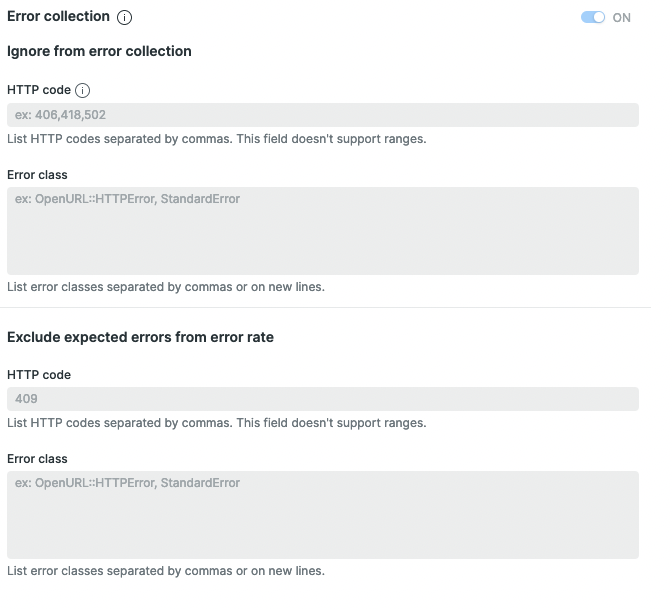Click the Error collection heading
672x609 pixels.
point(58,17)
